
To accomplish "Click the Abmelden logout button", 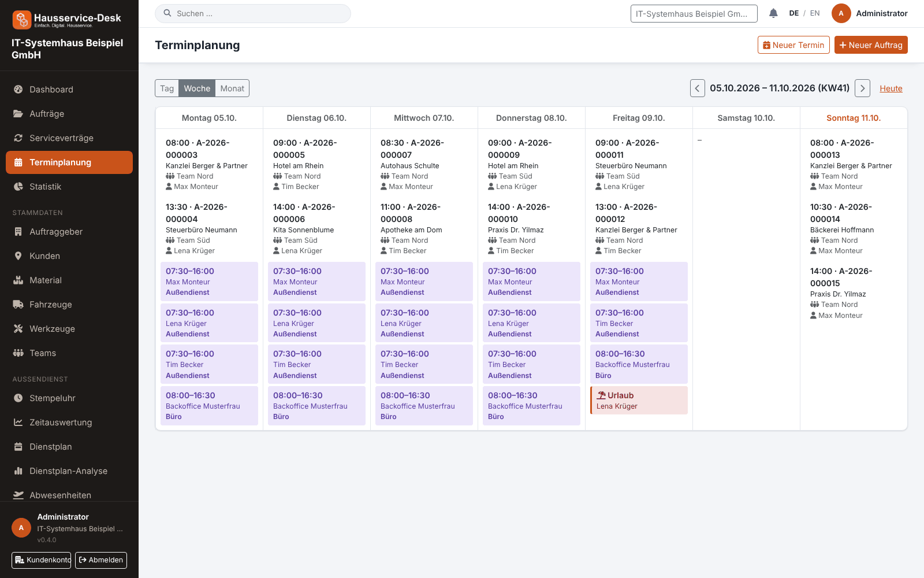I will (x=101, y=560).
